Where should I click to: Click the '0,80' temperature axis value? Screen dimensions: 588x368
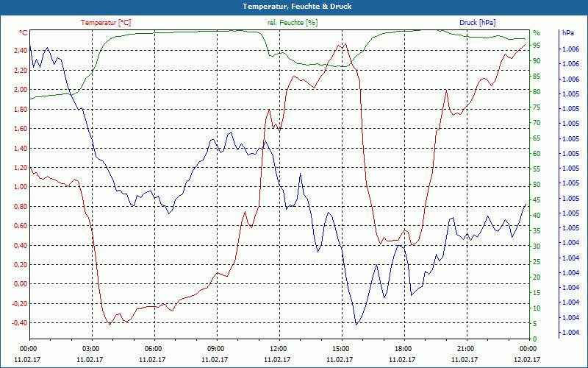tap(21, 207)
